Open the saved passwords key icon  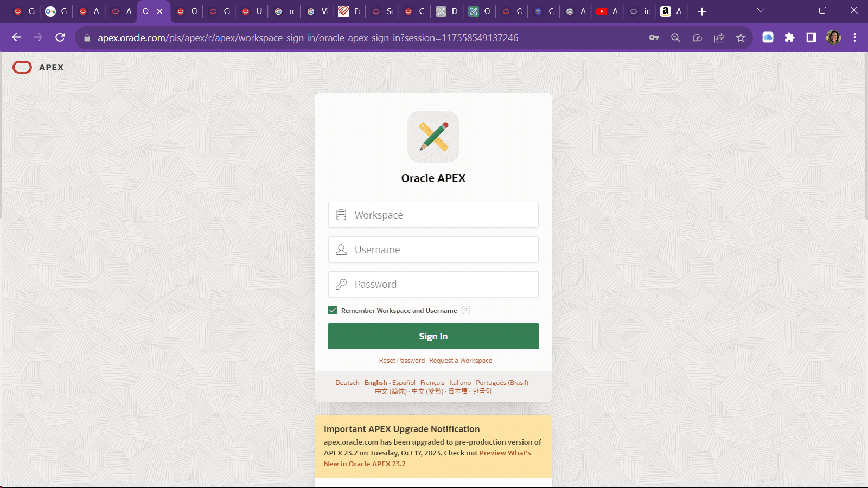(654, 37)
